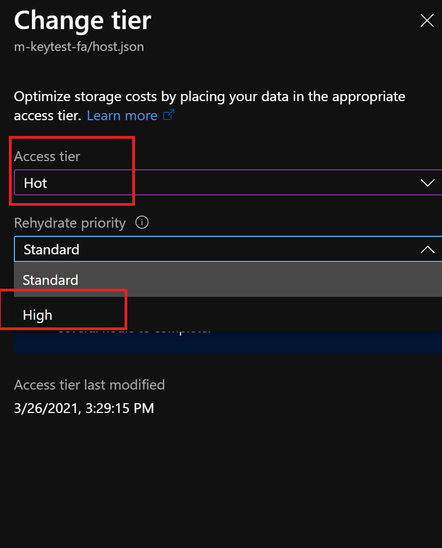Click the Rehydrate priority field label
This screenshot has width=442, height=548.
click(70, 223)
